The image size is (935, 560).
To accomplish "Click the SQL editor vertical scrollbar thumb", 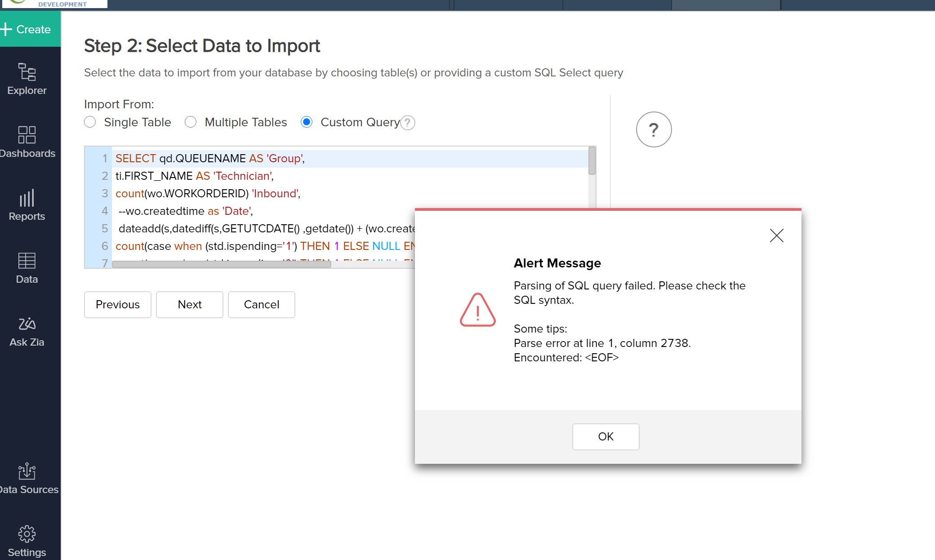I will pos(592,161).
